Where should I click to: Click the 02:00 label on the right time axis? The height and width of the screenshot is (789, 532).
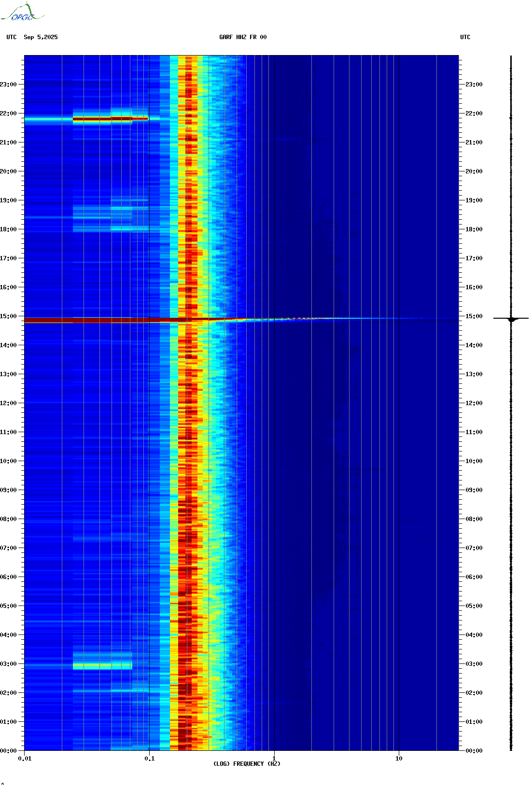click(474, 693)
